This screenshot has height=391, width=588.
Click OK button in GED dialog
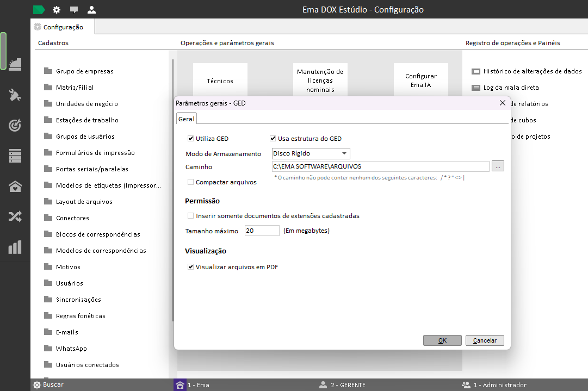coord(443,340)
